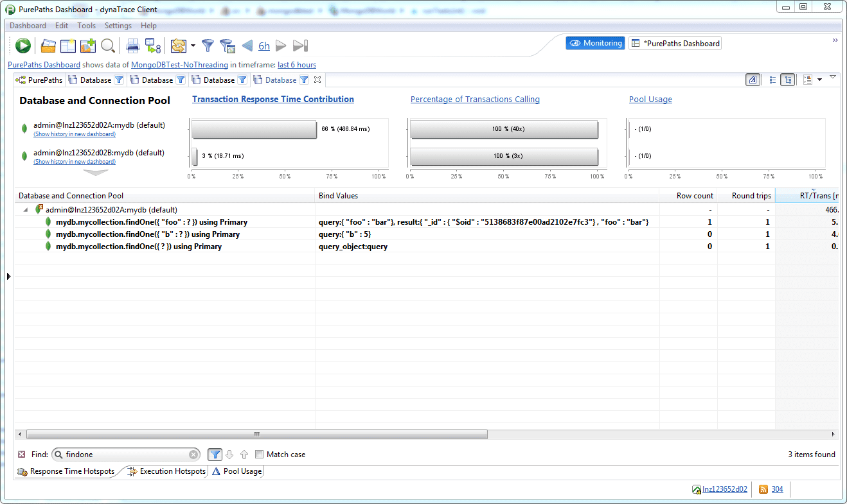Click the 100 % (40x) bar
Image resolution: width=847 pixels, height=504 pixels.
[x=504, y=128]
